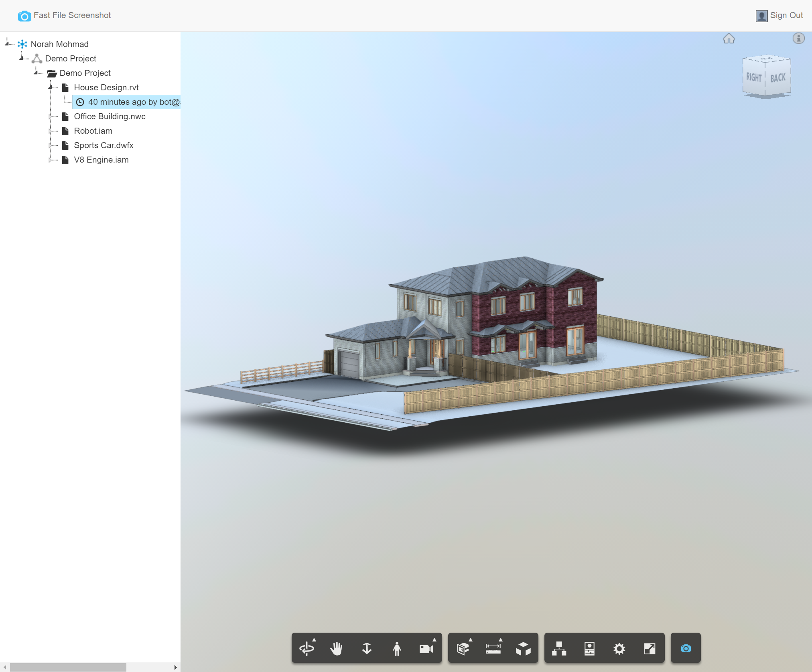Enable First Person walk tool

pyautogui.click(x=397, y=648)
